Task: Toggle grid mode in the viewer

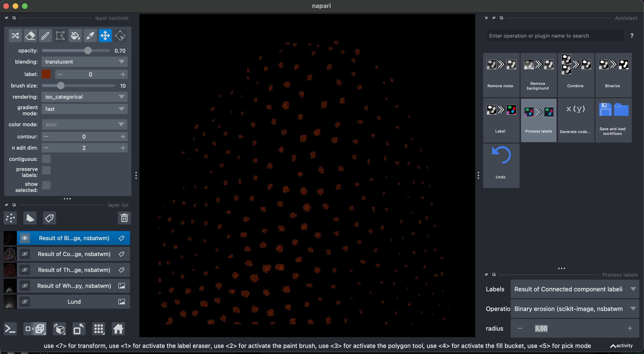Action: 99,329
